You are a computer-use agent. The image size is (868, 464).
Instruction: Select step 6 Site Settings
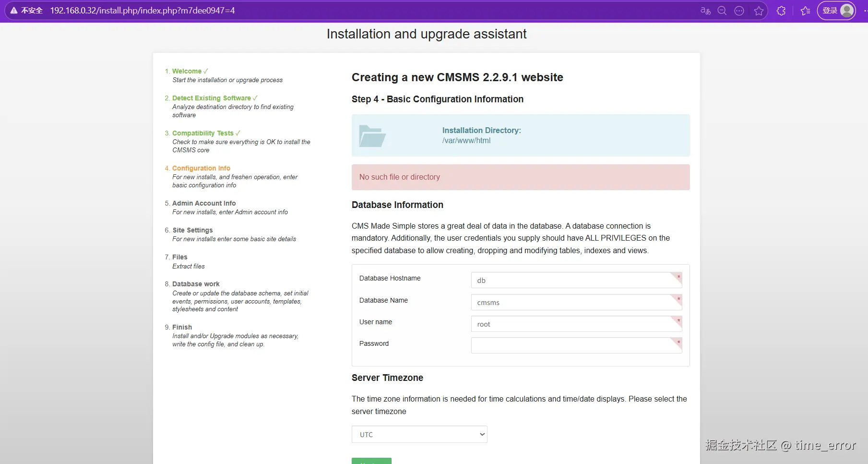click(x=192, y=230)
